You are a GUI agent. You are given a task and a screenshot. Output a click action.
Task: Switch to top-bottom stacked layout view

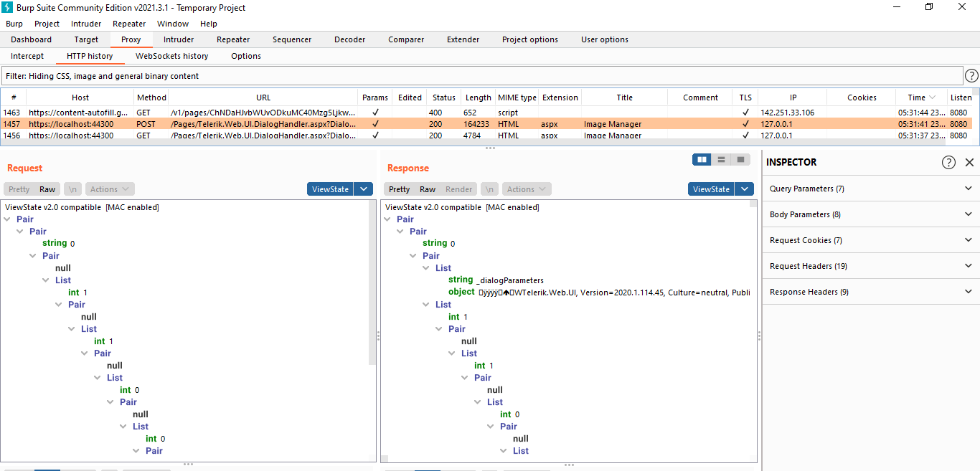tap(721, 159)
